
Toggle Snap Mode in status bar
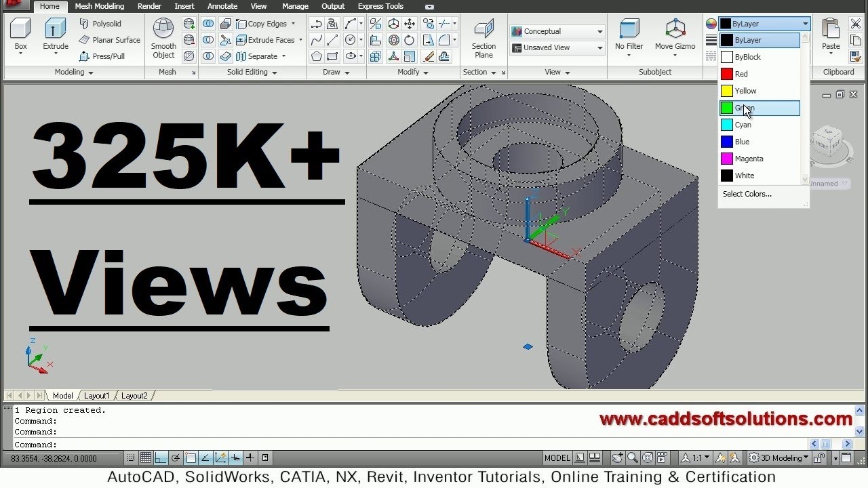tap(131, 458)
